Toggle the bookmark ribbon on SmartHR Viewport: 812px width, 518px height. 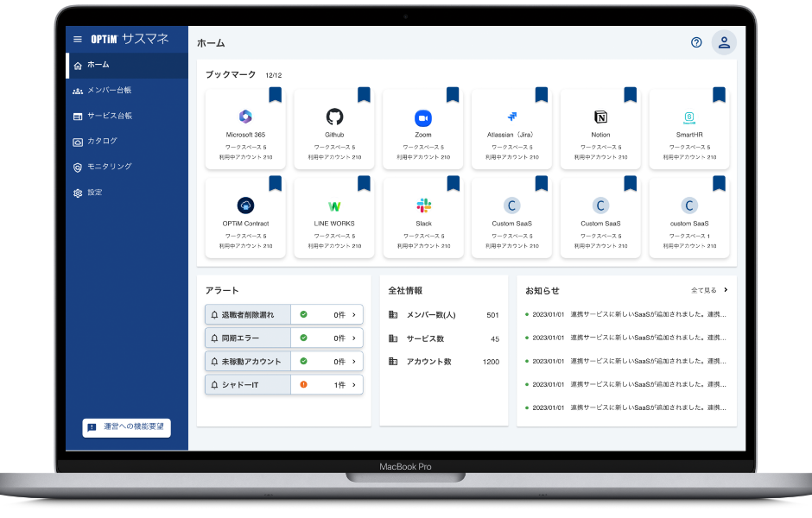[719, 96]
